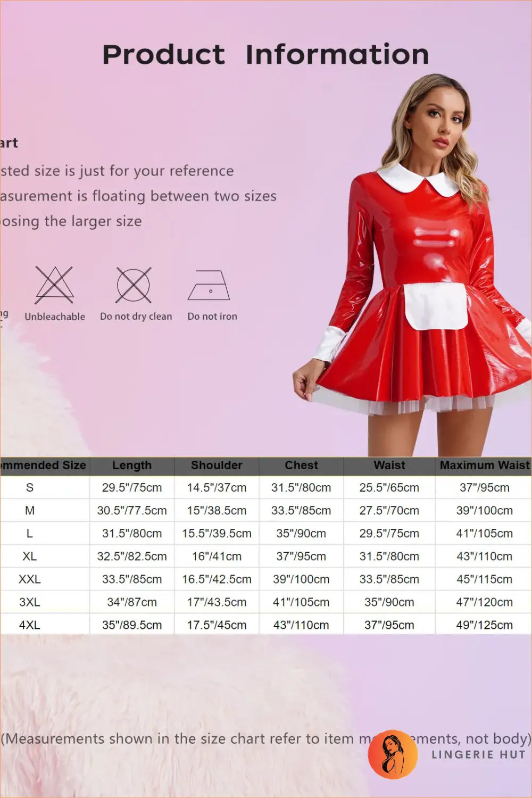The height and width of the screenshot is (798, 532).
Task: Click size S maximum waist '37"/95cm'
Action: pyautogui.click(x=485, y=487)
